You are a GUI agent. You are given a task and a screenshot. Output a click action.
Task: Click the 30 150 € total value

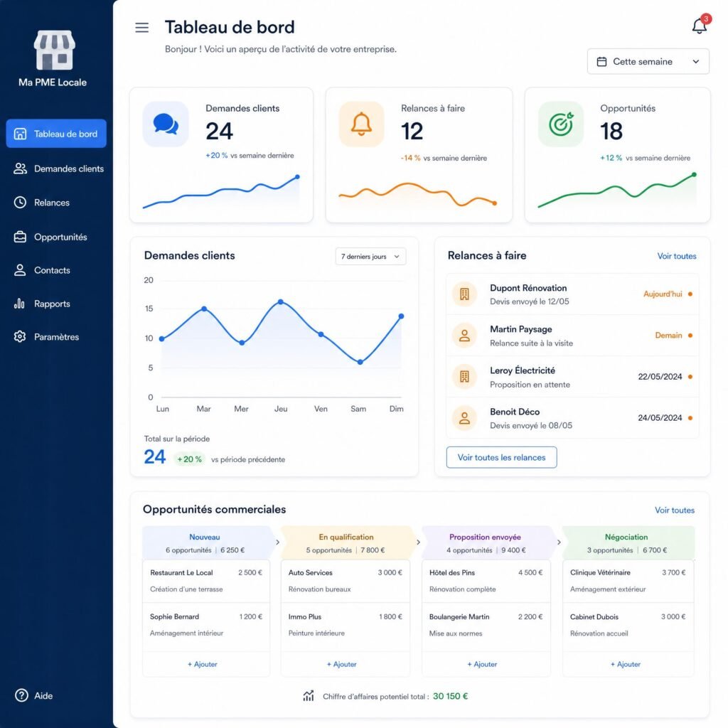tap(450, 696)
